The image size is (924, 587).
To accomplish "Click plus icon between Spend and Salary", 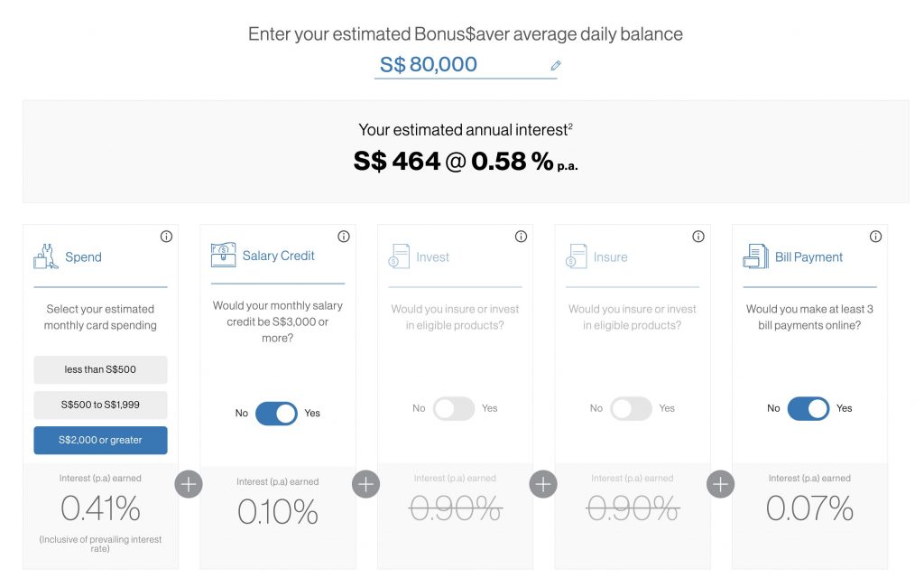I will coord(189,484).
